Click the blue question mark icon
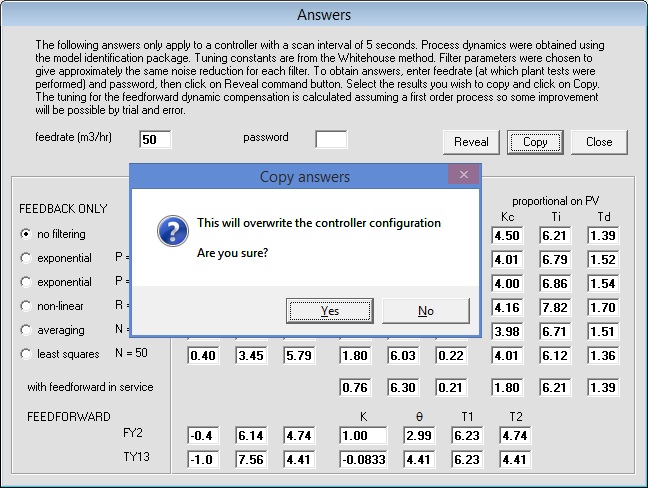Screen dimensions: 648x488 tap(173, 232)
